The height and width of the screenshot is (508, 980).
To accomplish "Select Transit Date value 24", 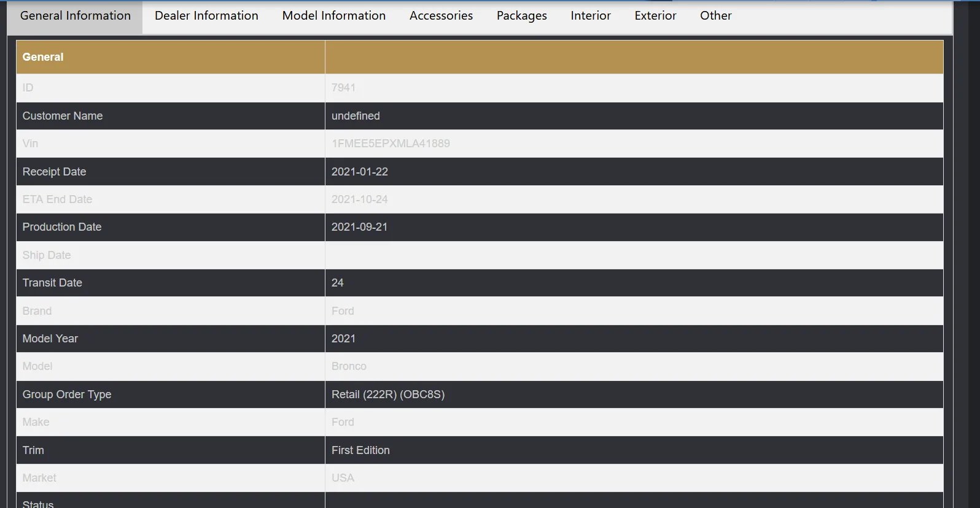I will [338, 283].
